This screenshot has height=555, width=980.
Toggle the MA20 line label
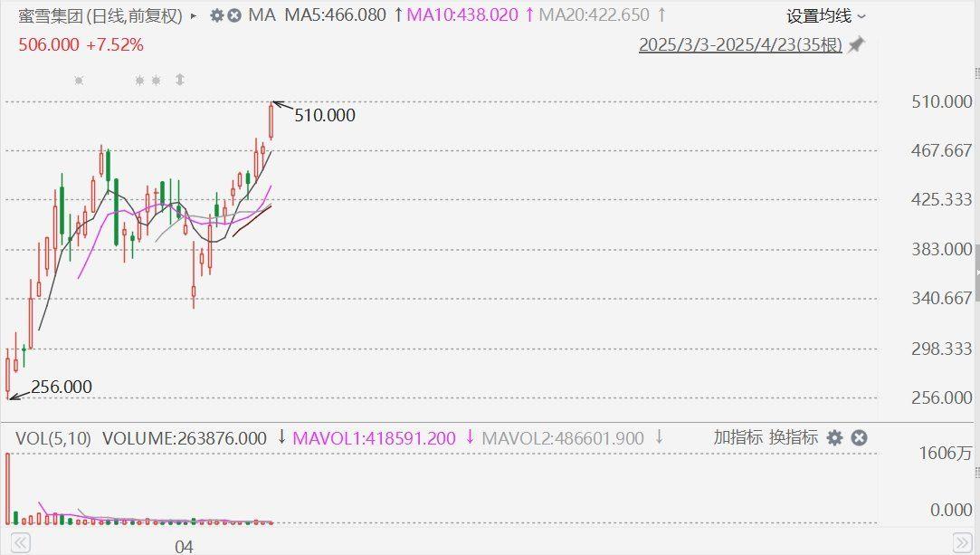point(593,15)
